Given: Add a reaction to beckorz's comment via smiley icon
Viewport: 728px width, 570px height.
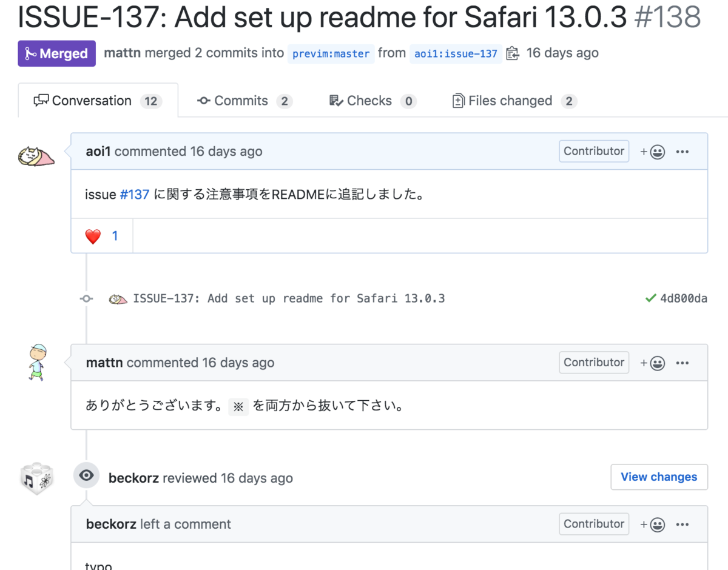Looking at the screenshot, I should [x=656, y=524].
